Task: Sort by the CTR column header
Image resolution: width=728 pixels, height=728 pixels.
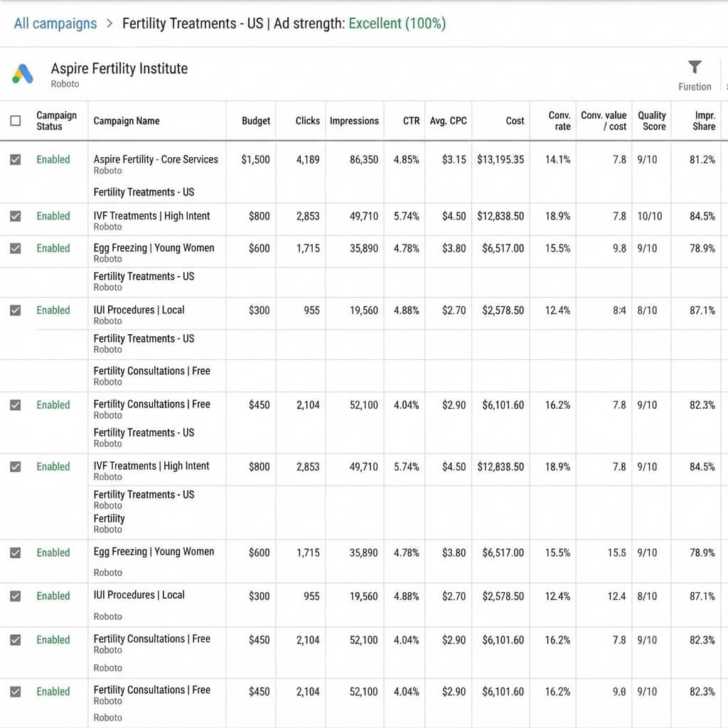Action: pyautogui.click(x=411, y=121)
